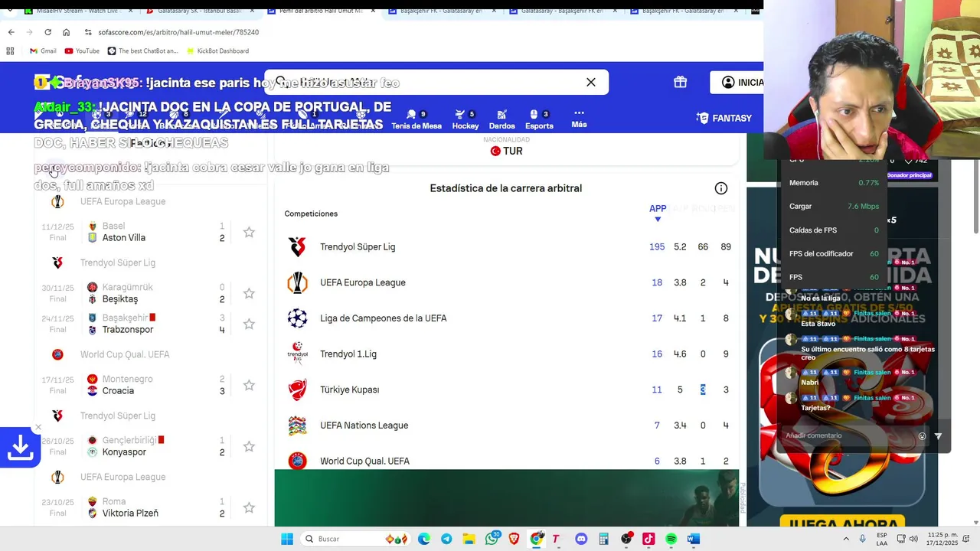980x551 pixels.
Task: Click Champions League ball icon
Action: tap(297, 318)
